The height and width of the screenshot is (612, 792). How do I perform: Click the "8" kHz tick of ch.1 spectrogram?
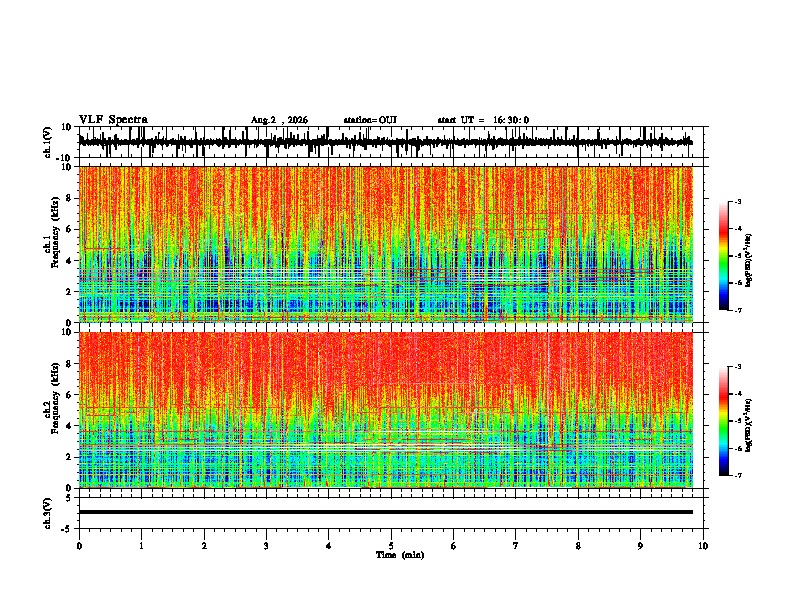pyautogui.click(x=70, y=198)
